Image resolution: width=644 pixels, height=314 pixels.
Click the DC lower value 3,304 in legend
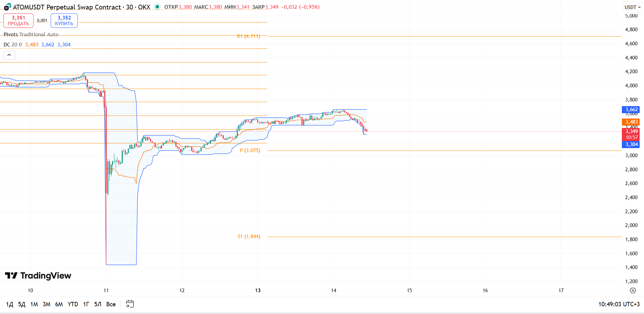(64, 45)
